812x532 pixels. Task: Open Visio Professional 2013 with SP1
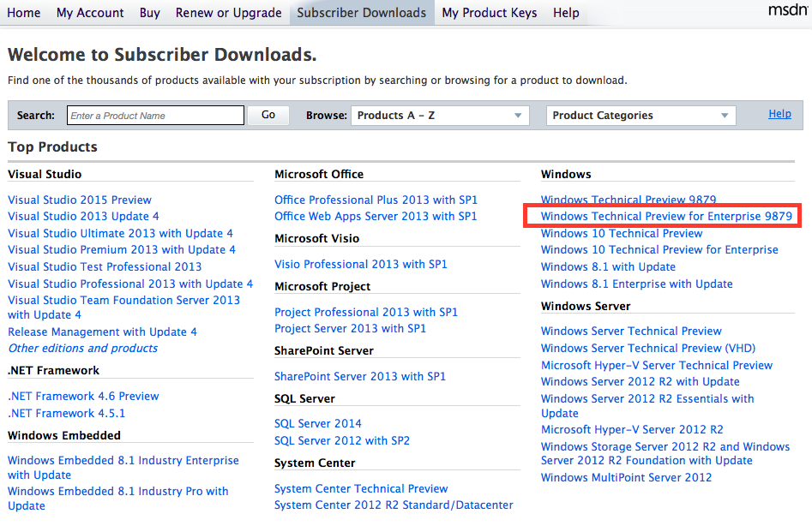click(361, 265)
